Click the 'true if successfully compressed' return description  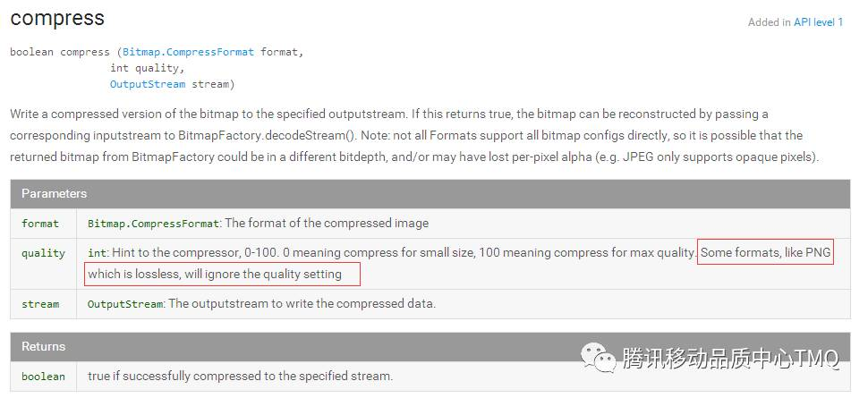coord(240,376)
